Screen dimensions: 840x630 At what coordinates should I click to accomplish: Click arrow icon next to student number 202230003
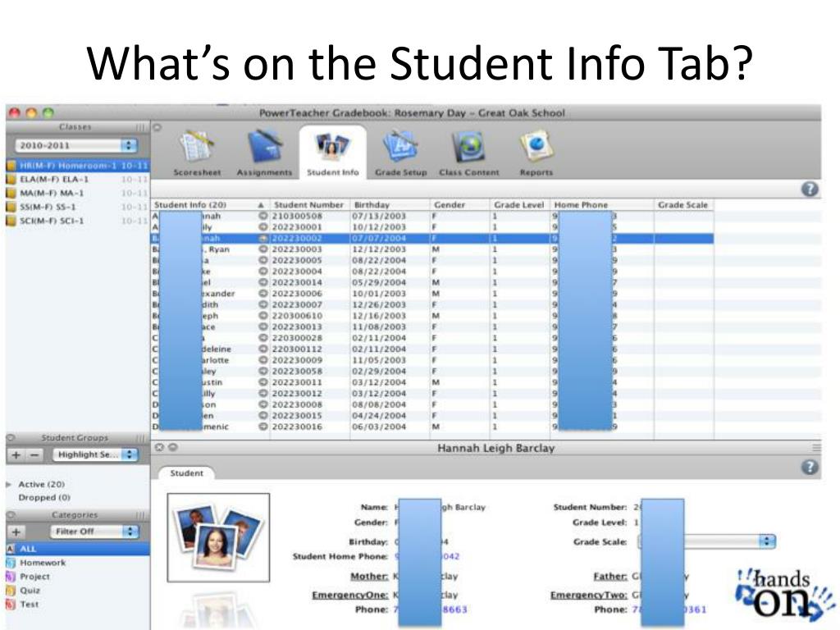pyautogui.click(x=263, y=249)
